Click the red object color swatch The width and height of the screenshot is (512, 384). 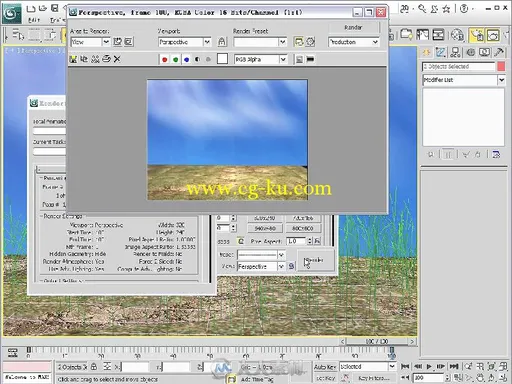point(501,66)
